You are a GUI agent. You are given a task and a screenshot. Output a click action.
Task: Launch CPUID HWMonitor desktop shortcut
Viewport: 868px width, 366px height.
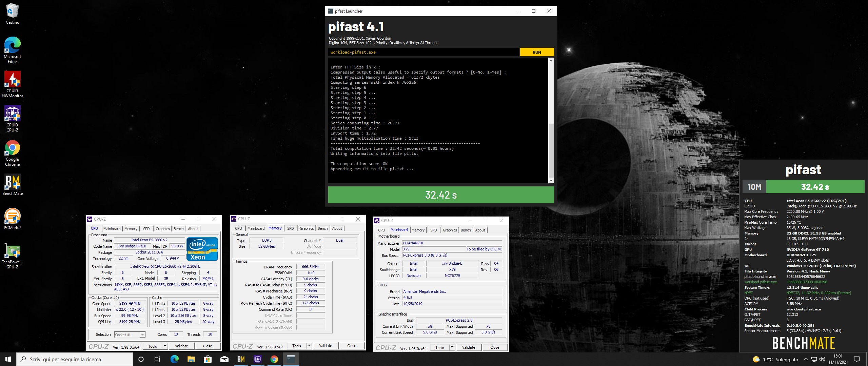click(12, 84)
